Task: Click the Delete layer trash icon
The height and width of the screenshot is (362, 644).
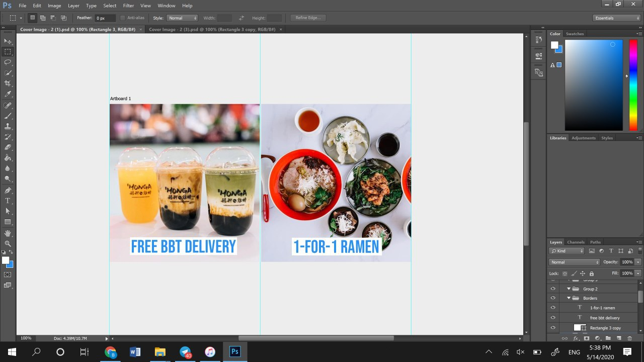Action: click(629, 338)
